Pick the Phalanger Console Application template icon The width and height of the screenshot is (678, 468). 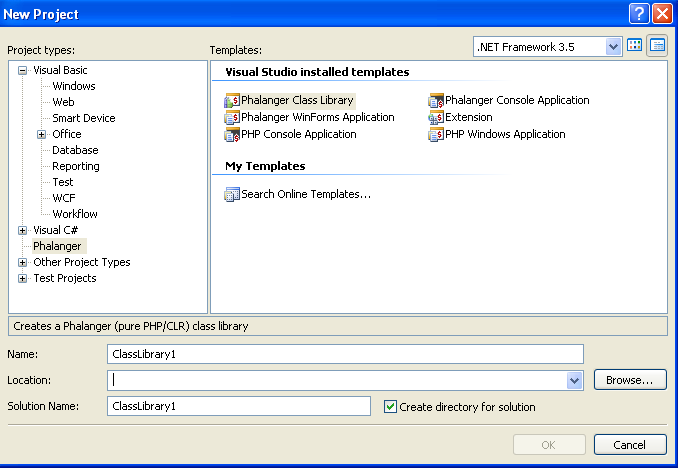pyautogui.click(x=436, y=100)
